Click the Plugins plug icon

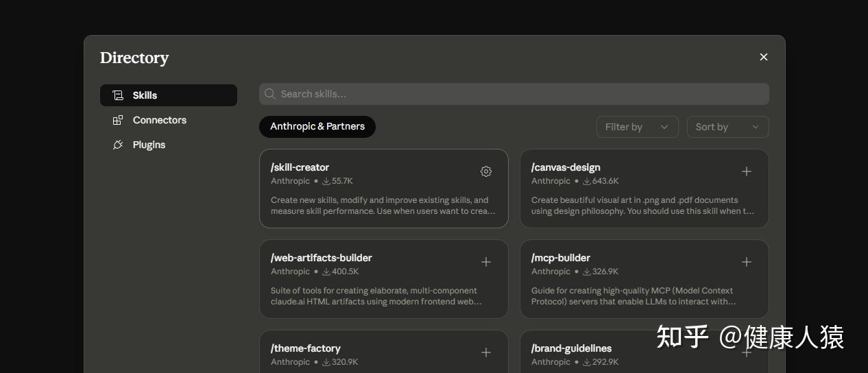[118, 145]
